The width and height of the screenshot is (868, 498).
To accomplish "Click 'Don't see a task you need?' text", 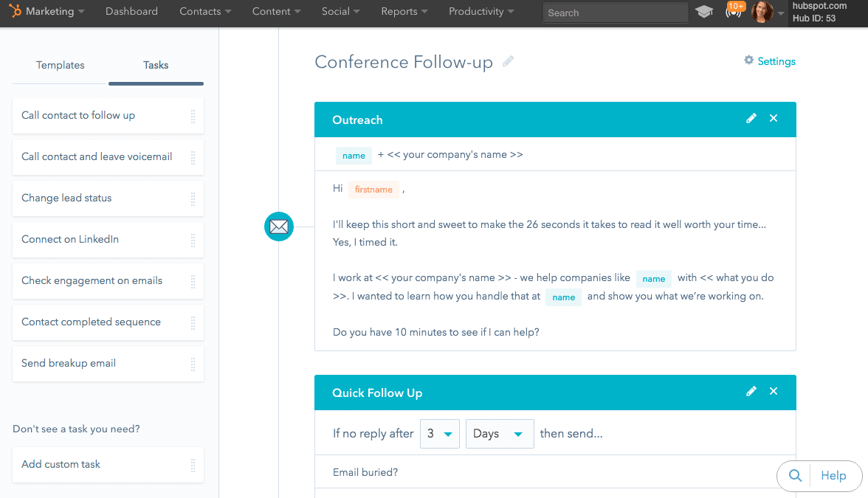I will coord(77,429).
